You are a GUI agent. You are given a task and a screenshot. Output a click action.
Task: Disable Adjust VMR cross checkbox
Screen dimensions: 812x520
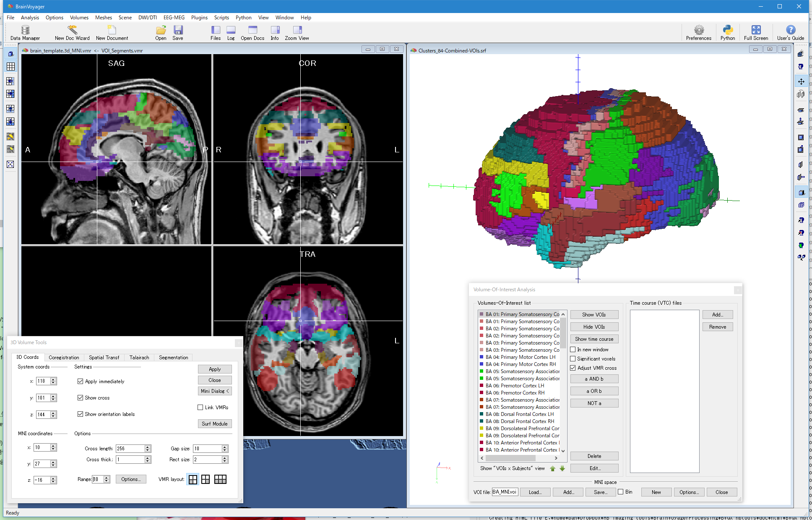pyautogui.click(x=573, y=368)
